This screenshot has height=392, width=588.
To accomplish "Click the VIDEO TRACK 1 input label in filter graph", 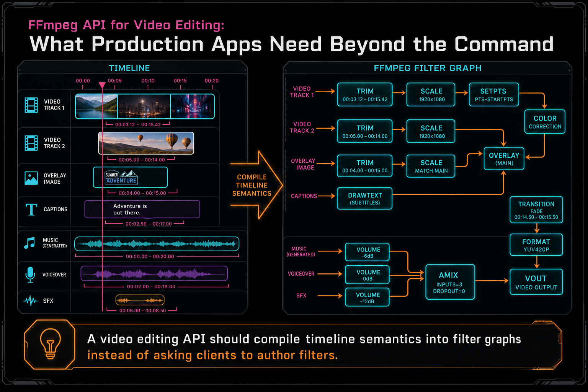I will pyautogui.click(x=302, y=92).
